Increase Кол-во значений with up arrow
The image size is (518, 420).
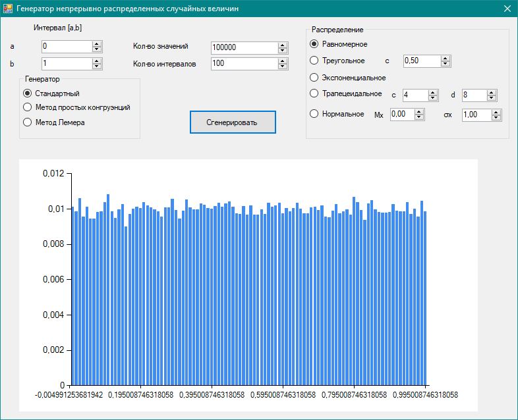click(x=283, y=45)
